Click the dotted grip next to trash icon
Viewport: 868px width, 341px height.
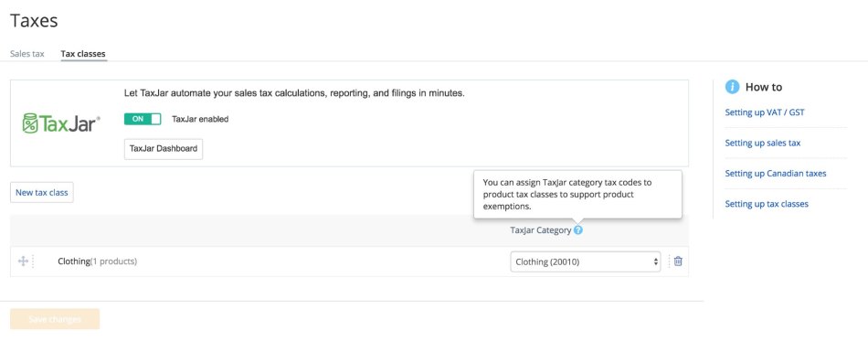click(x=669, y=261)
